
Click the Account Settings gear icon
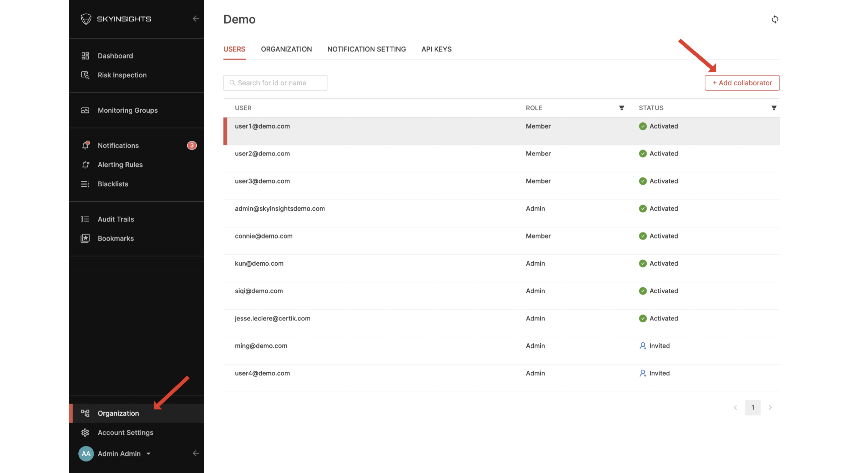click(85, 432)
